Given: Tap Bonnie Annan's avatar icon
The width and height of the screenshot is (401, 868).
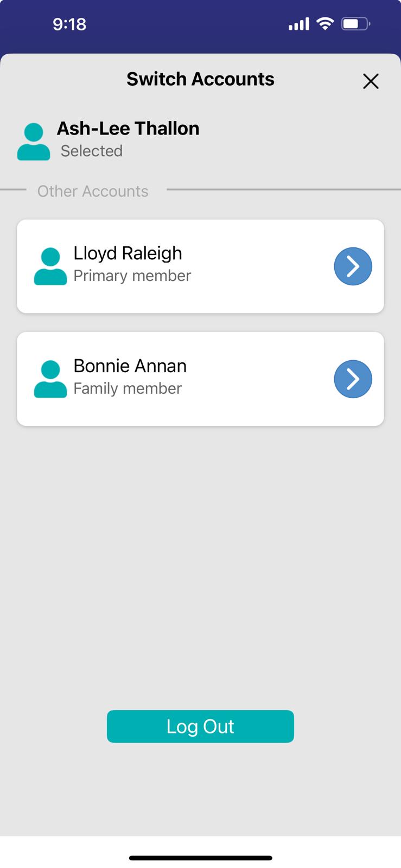Looking at the screenshot, I should point(50,379).
